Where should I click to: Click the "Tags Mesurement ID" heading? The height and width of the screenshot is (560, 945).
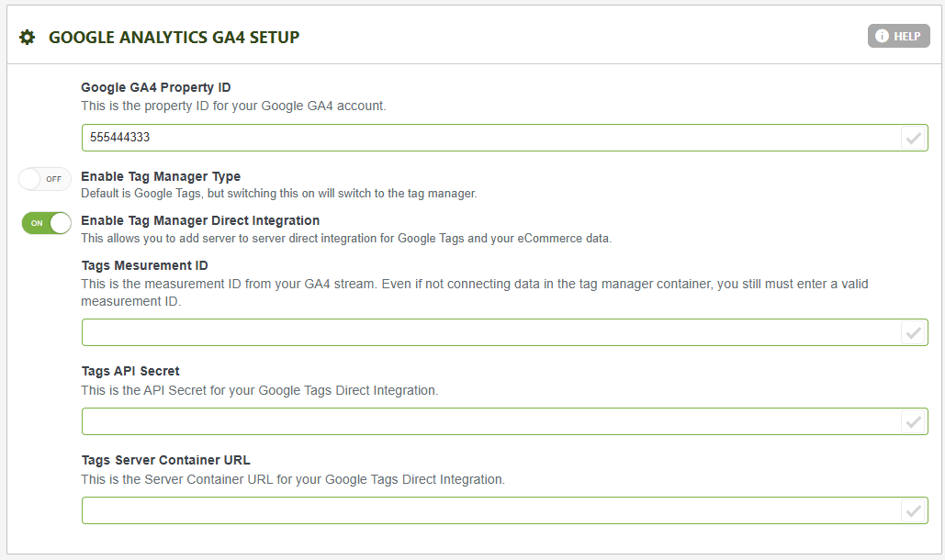144,265
